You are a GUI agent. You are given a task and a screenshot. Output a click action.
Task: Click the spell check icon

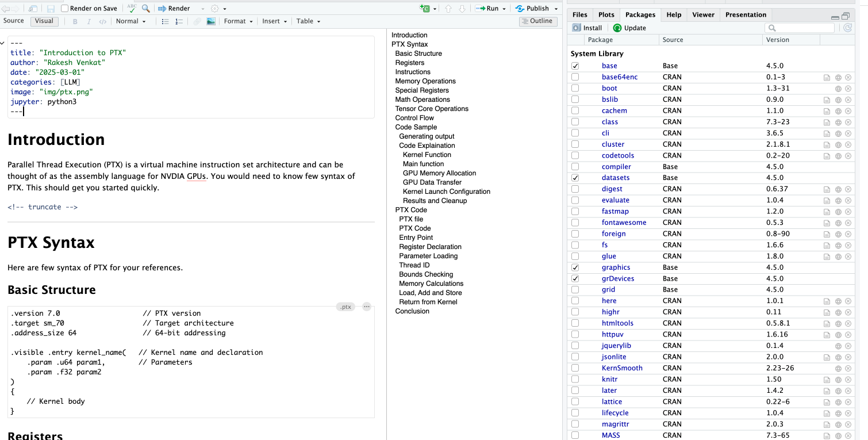click(x=132, y=8)
